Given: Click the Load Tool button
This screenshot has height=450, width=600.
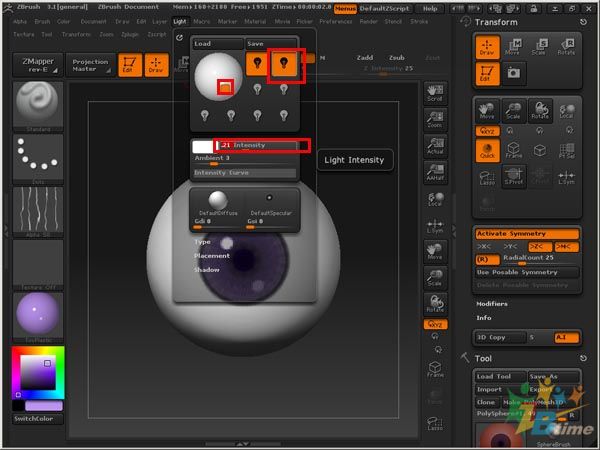Looking at the screenshot, I should pyautogui.click(x=499, y=377).
